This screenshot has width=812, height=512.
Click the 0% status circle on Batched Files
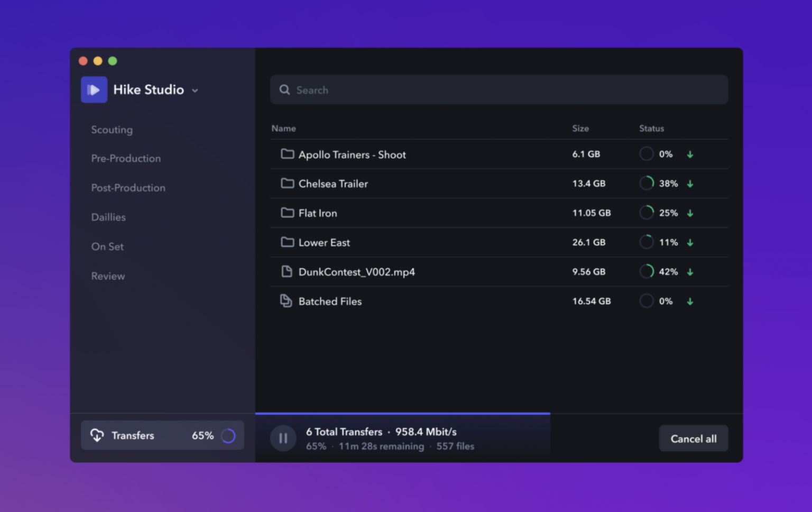pos(646,300)
